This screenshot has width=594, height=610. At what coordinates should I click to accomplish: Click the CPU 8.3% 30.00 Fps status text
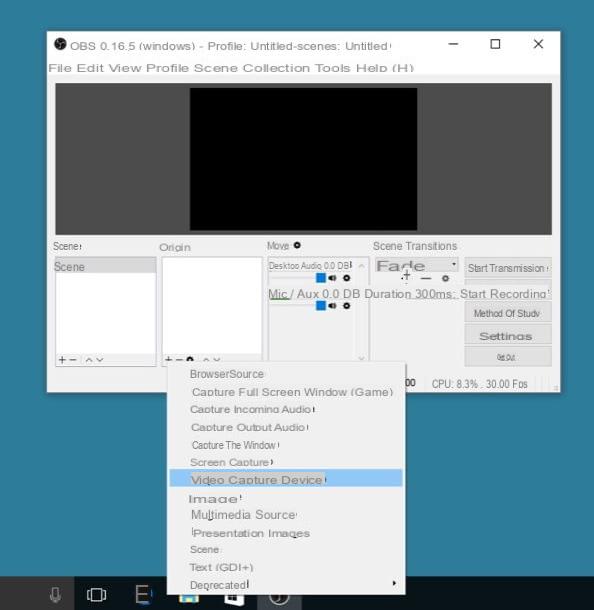point(479,384)
